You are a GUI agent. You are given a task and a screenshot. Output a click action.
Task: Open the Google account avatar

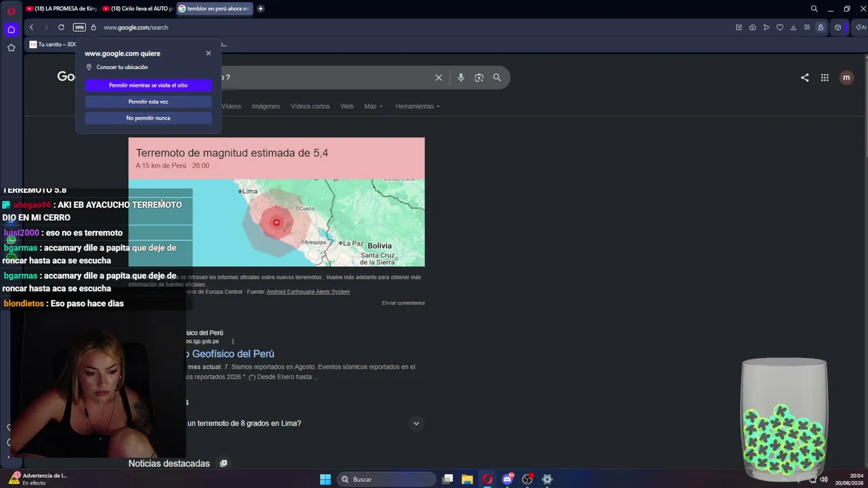click(846, 77)
